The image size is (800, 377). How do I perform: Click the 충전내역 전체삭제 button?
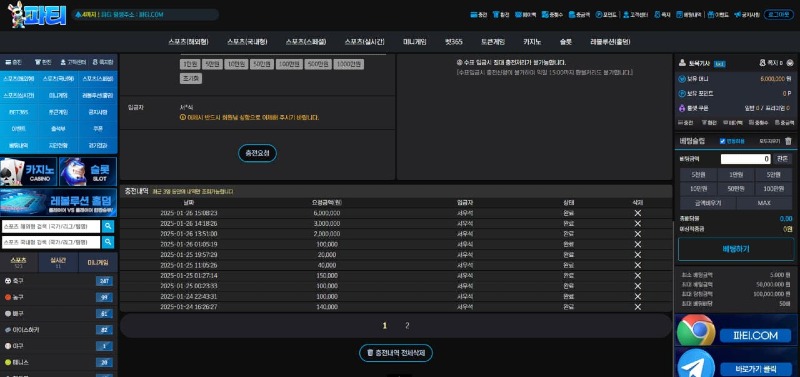396,353
